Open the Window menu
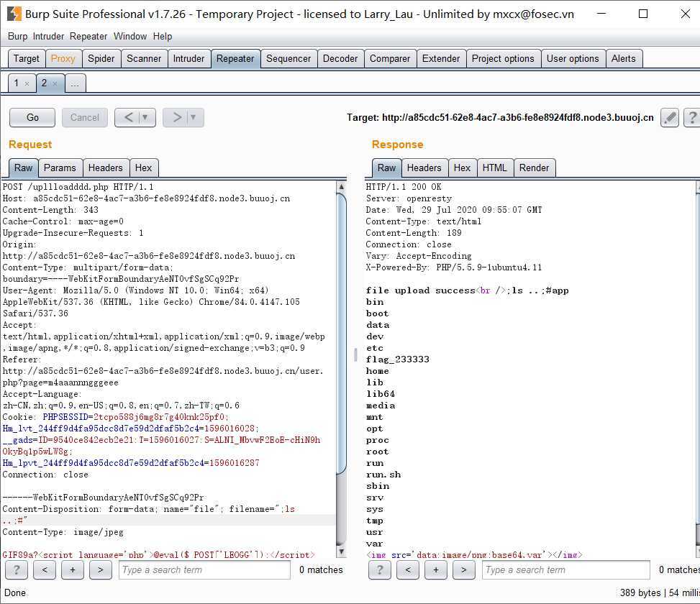 (x=130, y=36)
